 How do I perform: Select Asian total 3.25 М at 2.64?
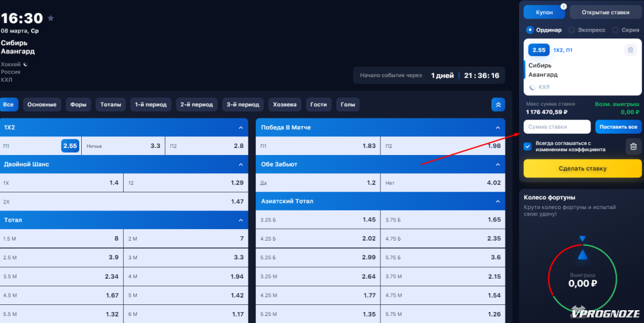click(x=318, y=277)
